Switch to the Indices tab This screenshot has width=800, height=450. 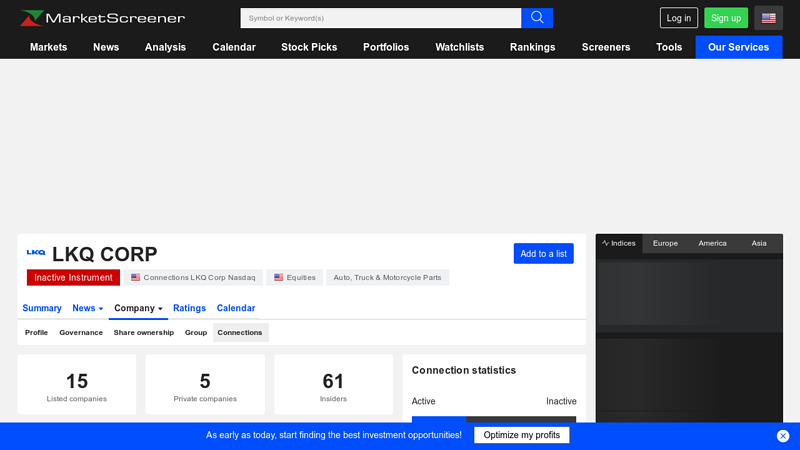pos(619,243)
